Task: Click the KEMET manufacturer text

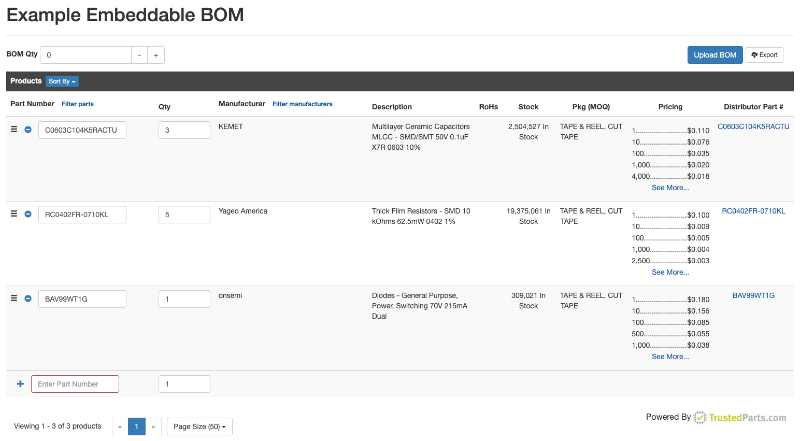Action: 231,127
